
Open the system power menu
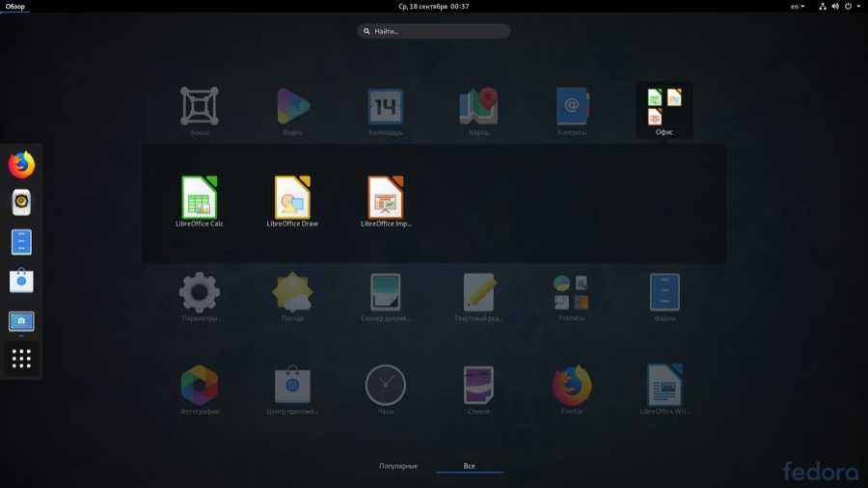(854, 7)
